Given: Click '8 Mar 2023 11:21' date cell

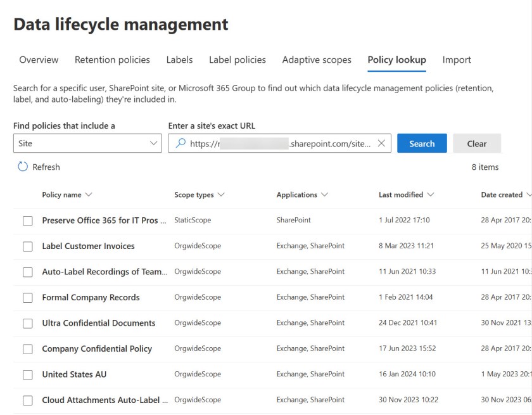Looking at the screenshot, I should [x=406, y=246].
